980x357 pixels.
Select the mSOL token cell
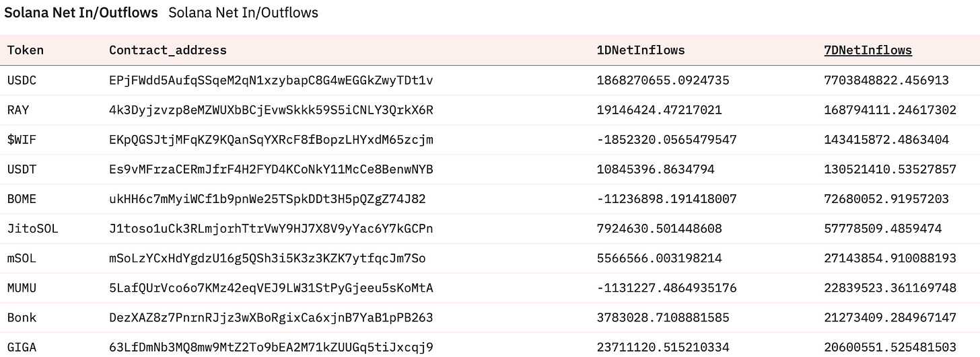click(22, 258)
